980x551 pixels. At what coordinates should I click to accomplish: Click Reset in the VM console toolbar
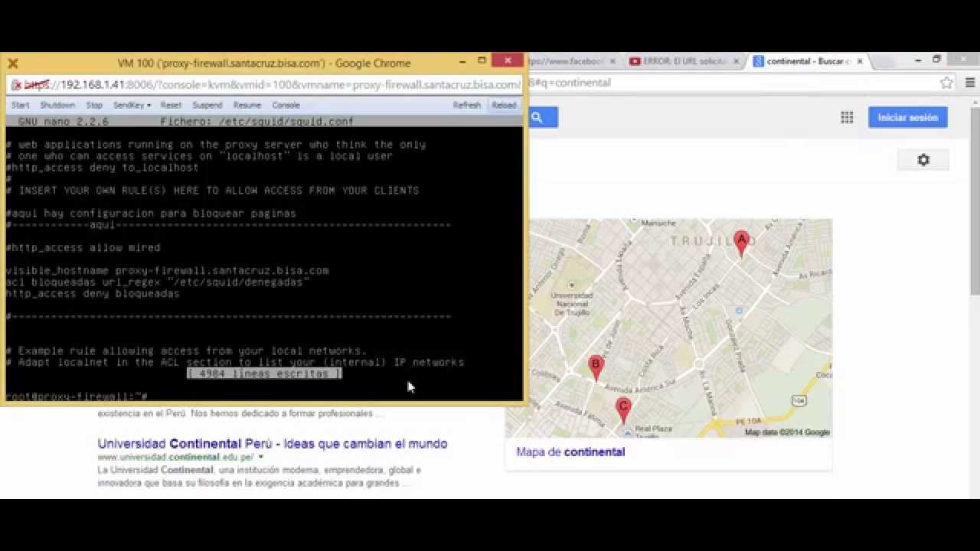pyautogui.click(x=171, y=105)
